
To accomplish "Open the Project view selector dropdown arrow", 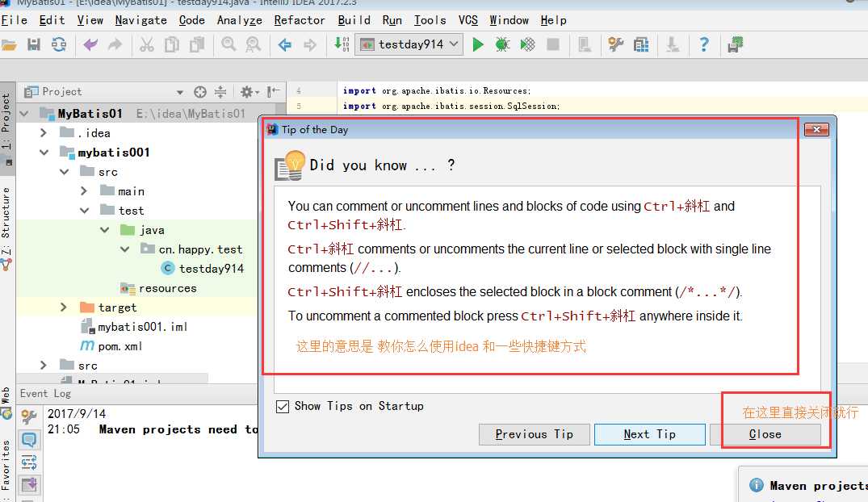I will pyautogui.click(x=180, y=92).
